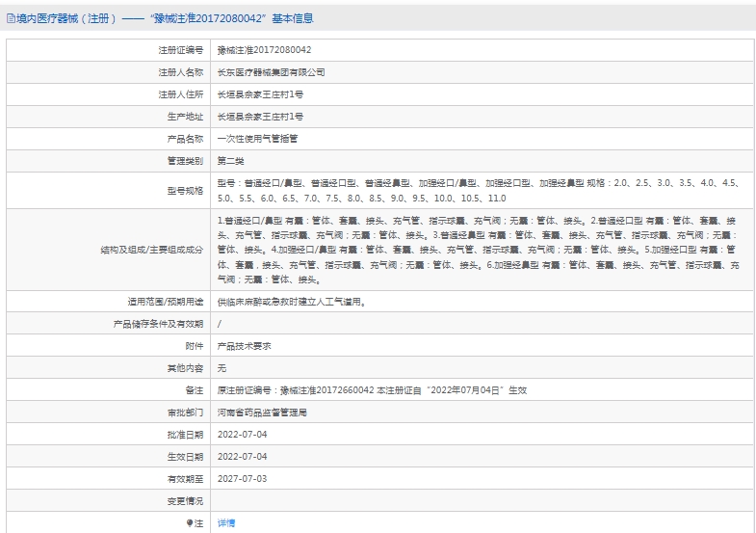Click the 审批部门 label
756x533 pixels.
pos(185,413)
